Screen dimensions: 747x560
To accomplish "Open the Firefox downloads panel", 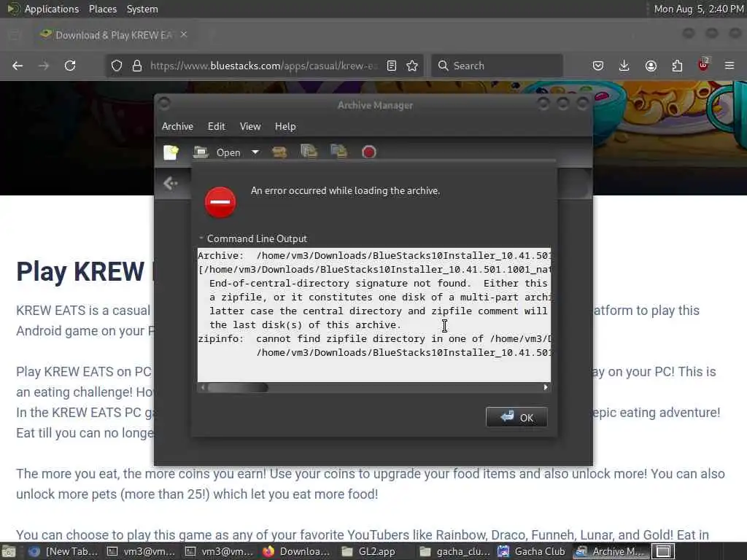I will pos(624,66).
